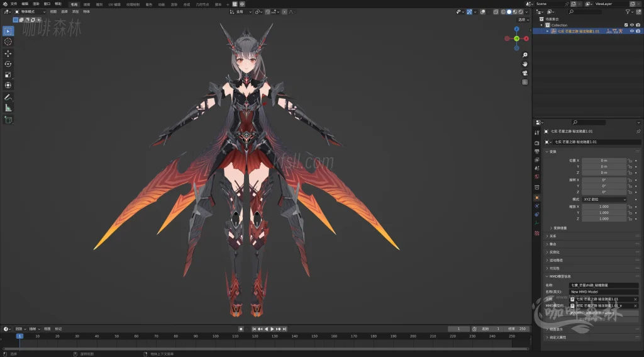Switch to wireframe viewport shading
The height and width of the screenshot is (357, 644).
tap(504, 12)
